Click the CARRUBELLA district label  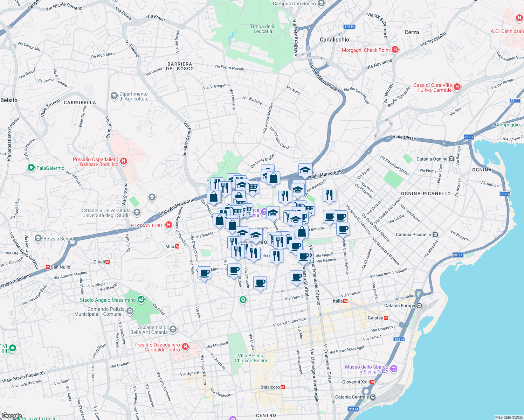click(x=80, y=103)
